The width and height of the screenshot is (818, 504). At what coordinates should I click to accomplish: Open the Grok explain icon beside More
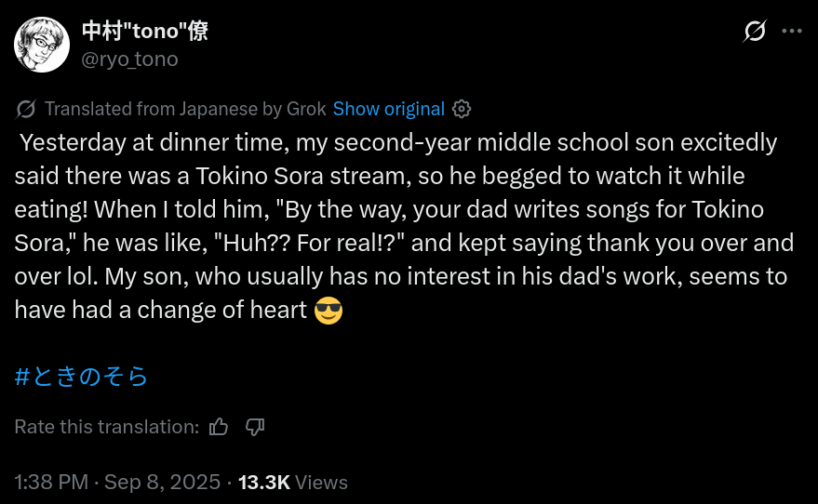(x=755, y=32)
